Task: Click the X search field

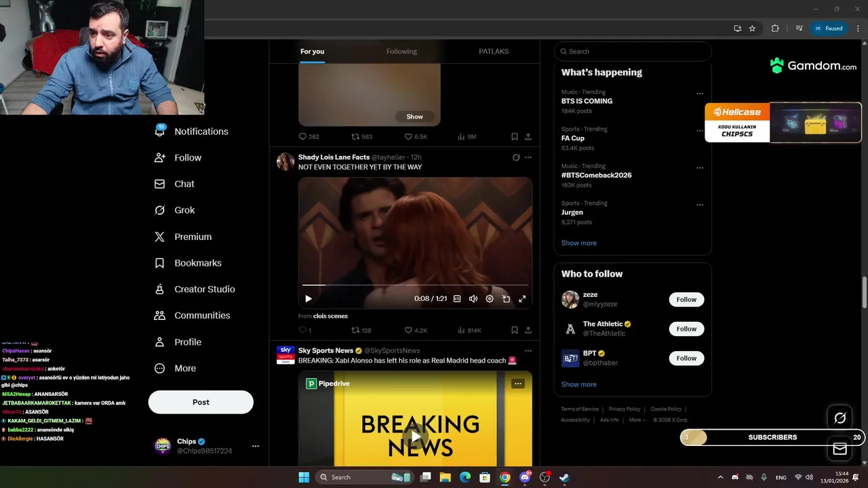Action: pos(633,52)
